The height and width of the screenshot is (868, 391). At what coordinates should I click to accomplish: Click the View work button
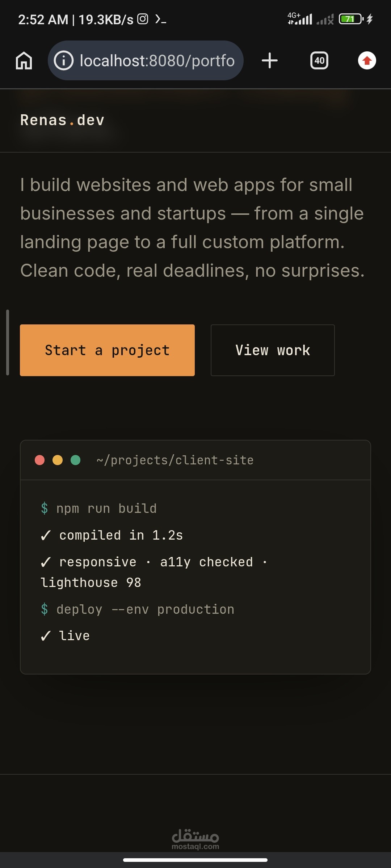(273, 350)
